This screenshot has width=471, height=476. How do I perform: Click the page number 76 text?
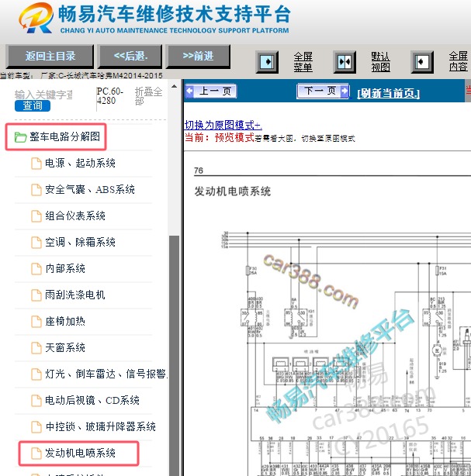(199, 171)
